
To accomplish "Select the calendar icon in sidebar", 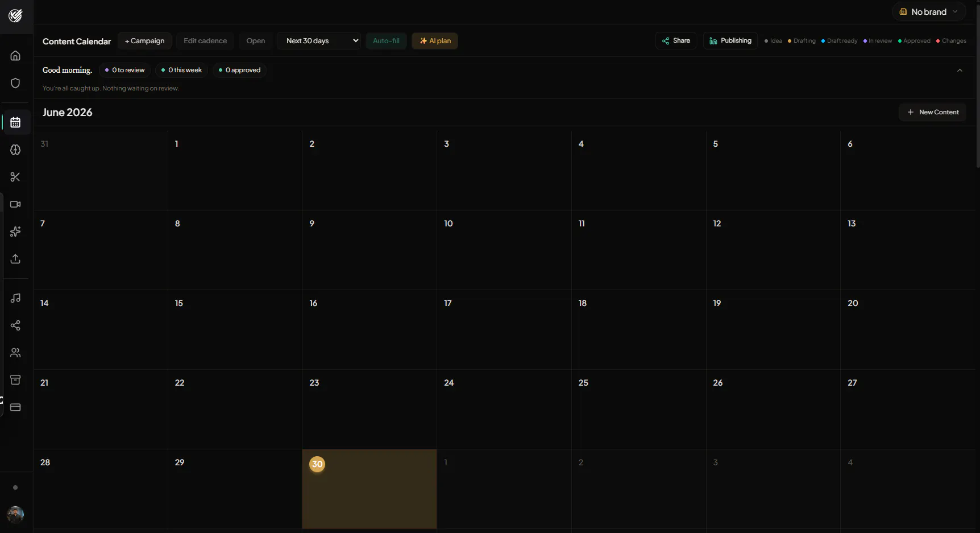I will click(x=15, y=122).
